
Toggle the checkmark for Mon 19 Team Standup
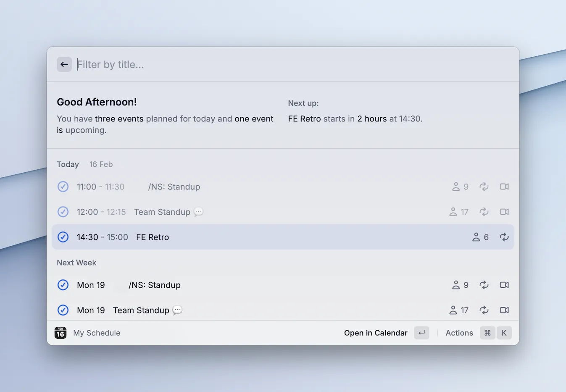pyautogui.click(x=63, y=310)
